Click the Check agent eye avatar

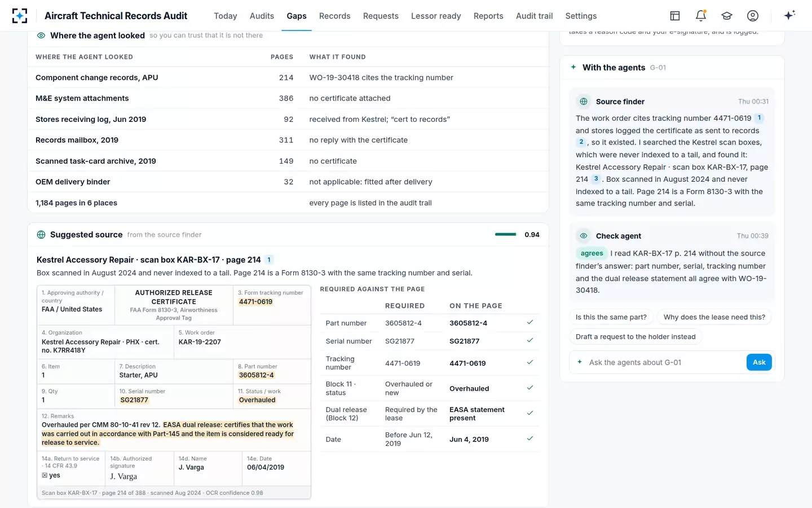click(x=584, y=236)
